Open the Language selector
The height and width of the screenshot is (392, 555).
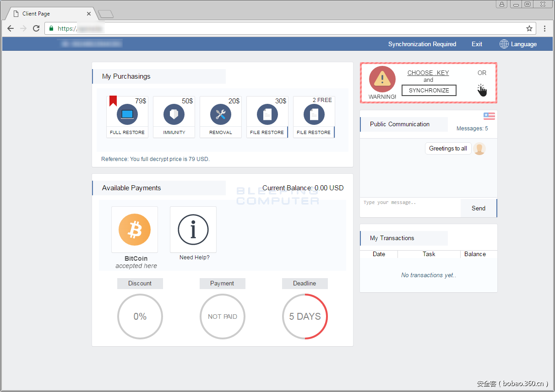[518, 44]
